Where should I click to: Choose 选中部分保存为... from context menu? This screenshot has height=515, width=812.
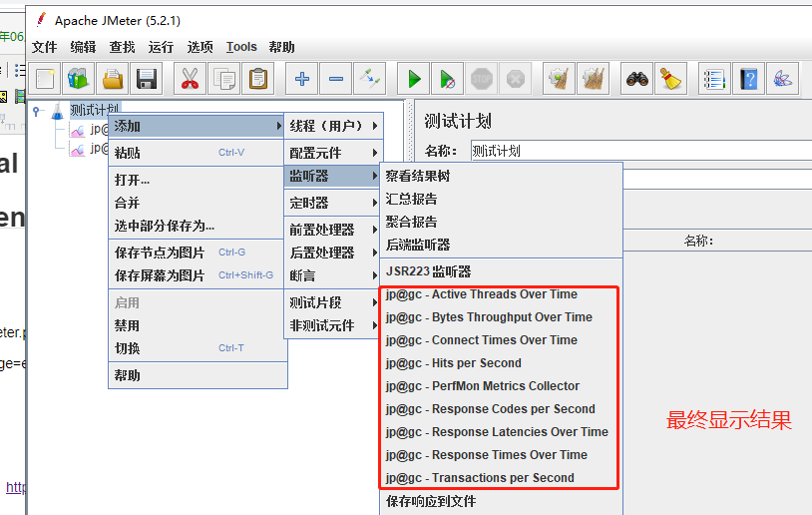tap(198, 226)
